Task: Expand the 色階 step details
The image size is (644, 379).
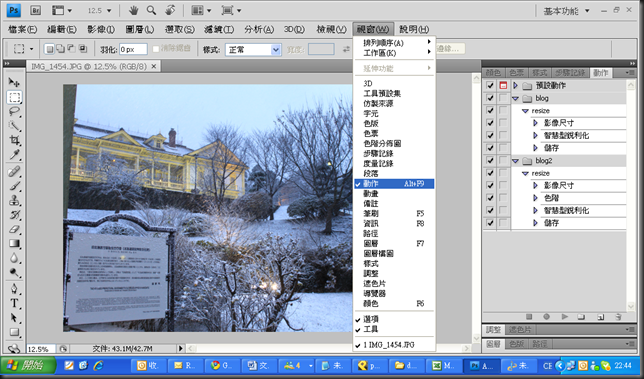Action: 535,198
